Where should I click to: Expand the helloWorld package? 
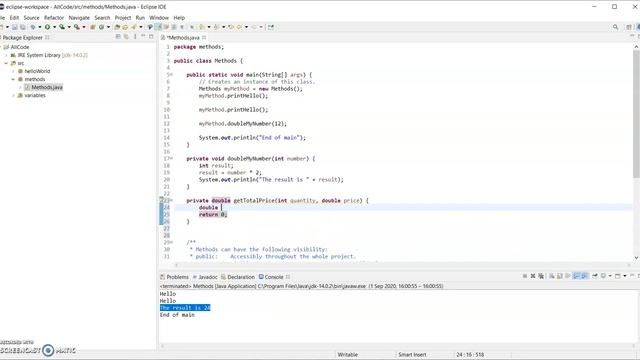pos(13,71)
